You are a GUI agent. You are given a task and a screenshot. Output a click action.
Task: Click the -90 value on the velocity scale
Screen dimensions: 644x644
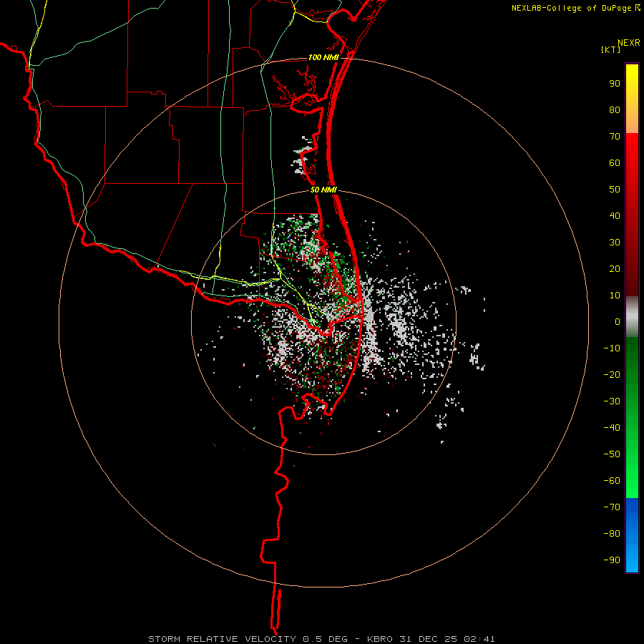(612, 560)
